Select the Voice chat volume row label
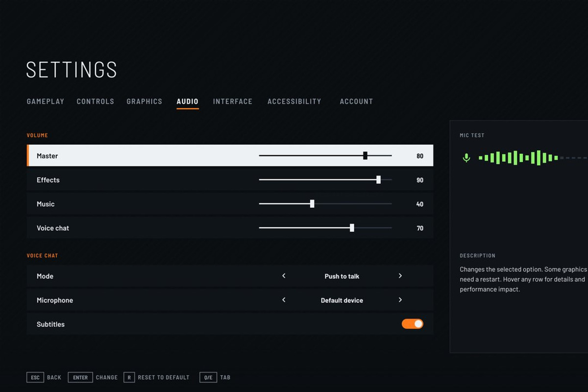 (53, 228)
